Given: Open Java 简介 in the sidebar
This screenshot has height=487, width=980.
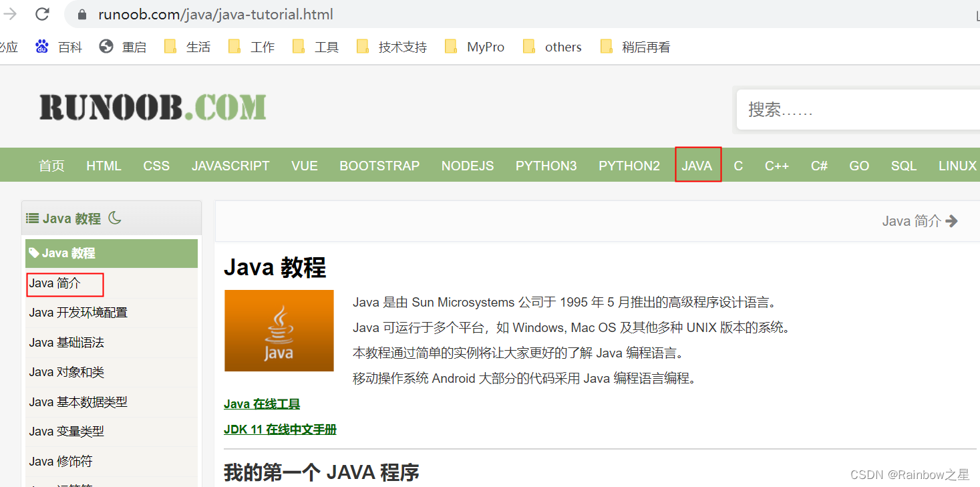Looking at the screenshot, I should pos(55,283).
